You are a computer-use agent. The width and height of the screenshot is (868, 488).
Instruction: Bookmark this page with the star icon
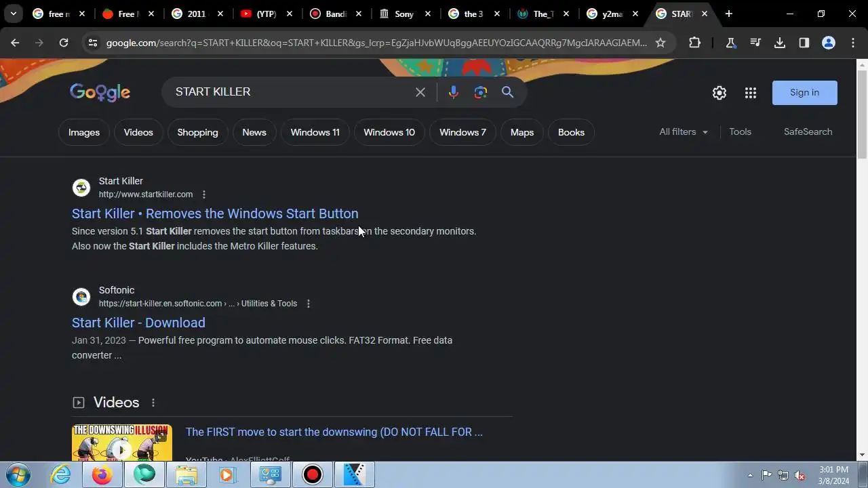point(660,43)
